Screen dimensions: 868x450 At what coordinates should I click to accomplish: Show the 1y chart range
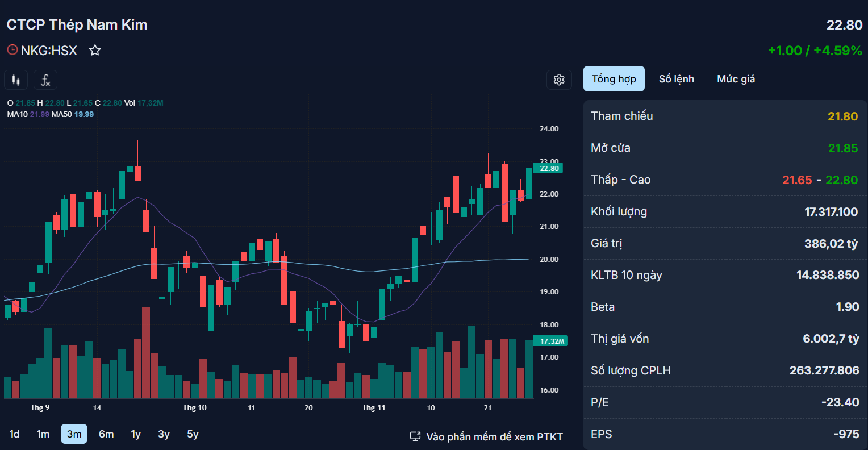tap(136, 434)
